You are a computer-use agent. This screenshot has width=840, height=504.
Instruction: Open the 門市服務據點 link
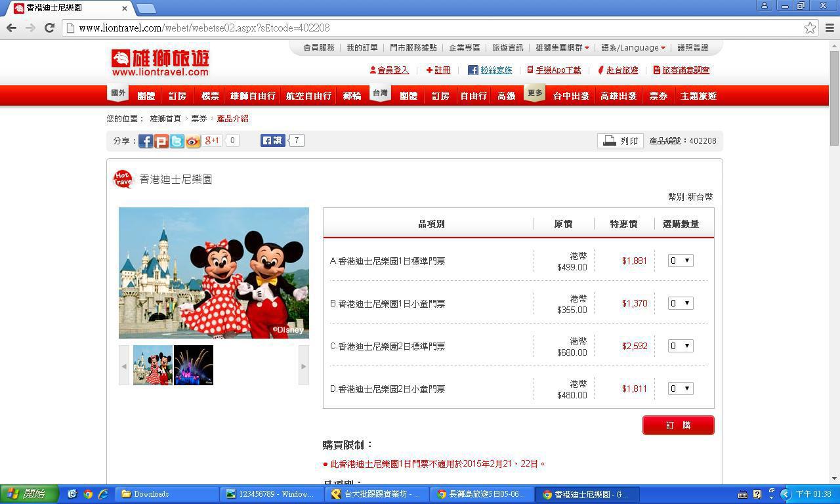[x=413, y=48]
